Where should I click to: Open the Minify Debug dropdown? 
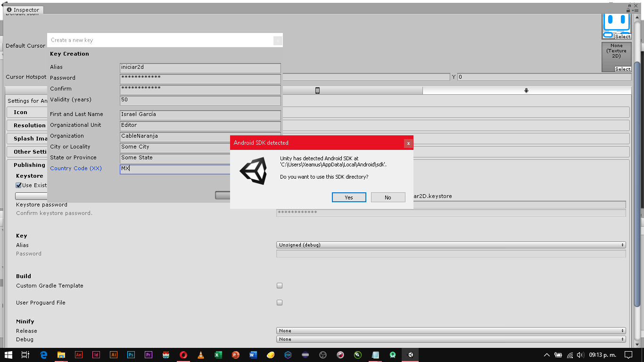tap(450, 339)
